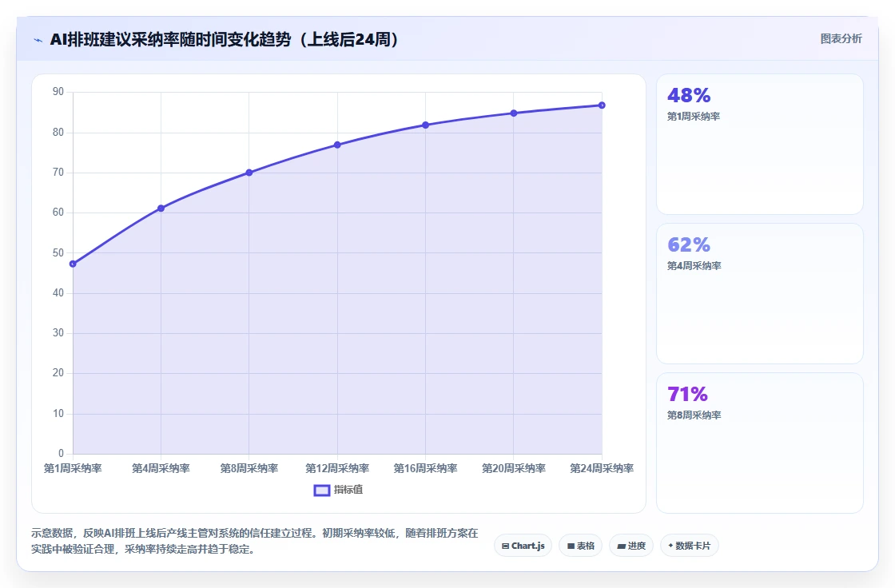Image resolution: width=895 pixels, height=588 pixels.
Task: Click the 71% value in the third card
Action: click(687, 394)
